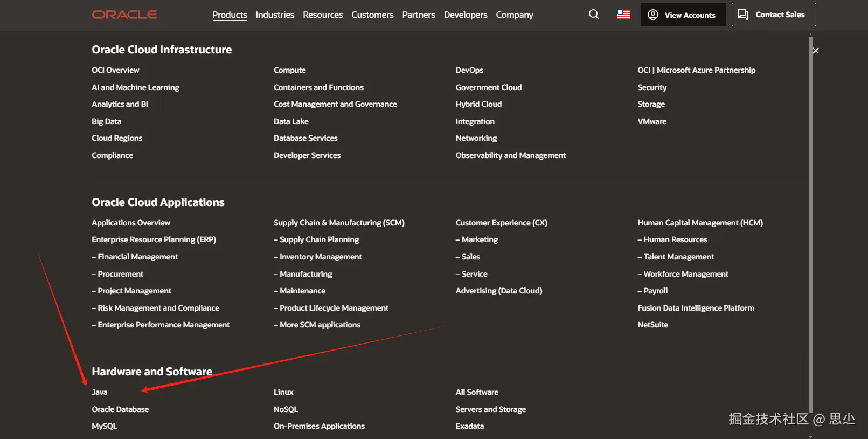This screenshot has width=868, height=439.
Task: Close the Products mega menu
Action: tap(816, 51)
